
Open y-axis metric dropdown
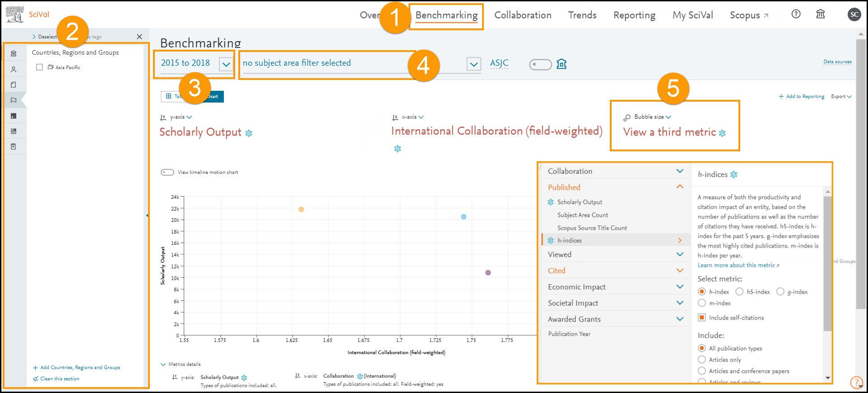189,117
